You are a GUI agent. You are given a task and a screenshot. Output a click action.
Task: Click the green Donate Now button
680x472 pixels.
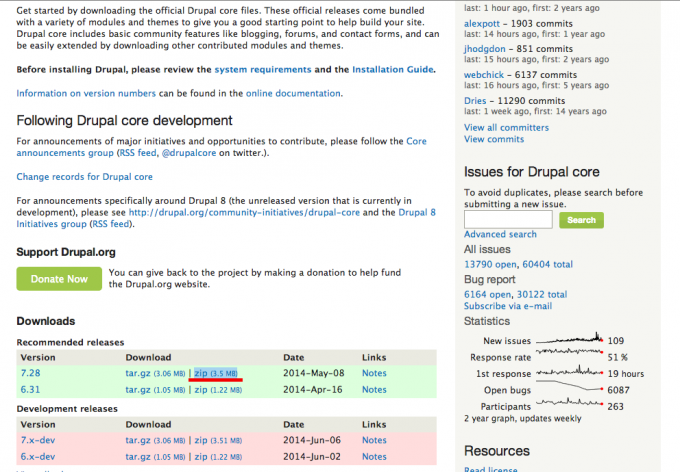point(57,279)
